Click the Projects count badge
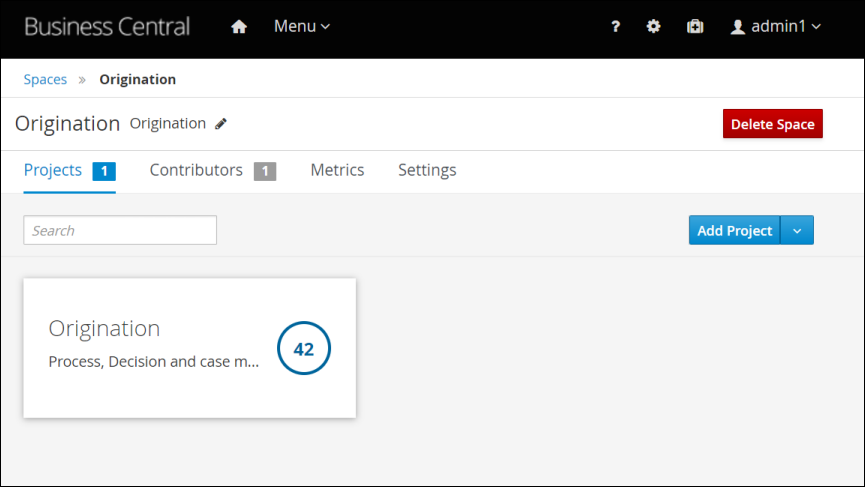 coord(104,171)
